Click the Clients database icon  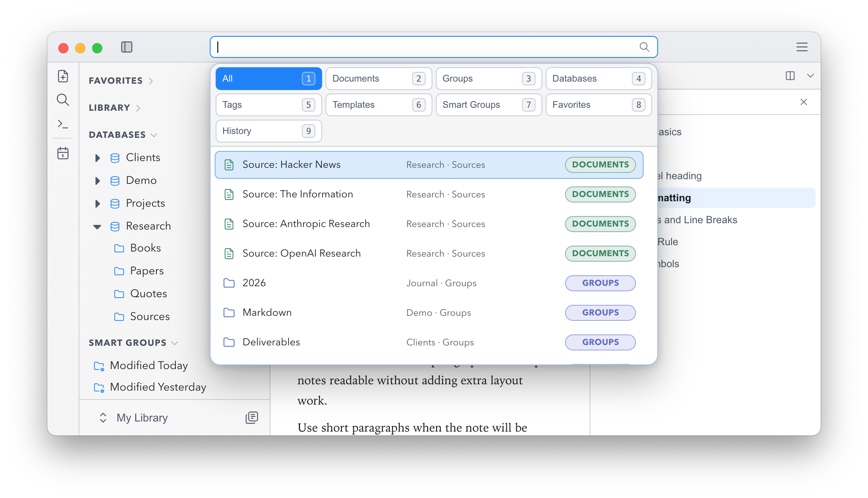pyautogui.click(x=115, y=158)
